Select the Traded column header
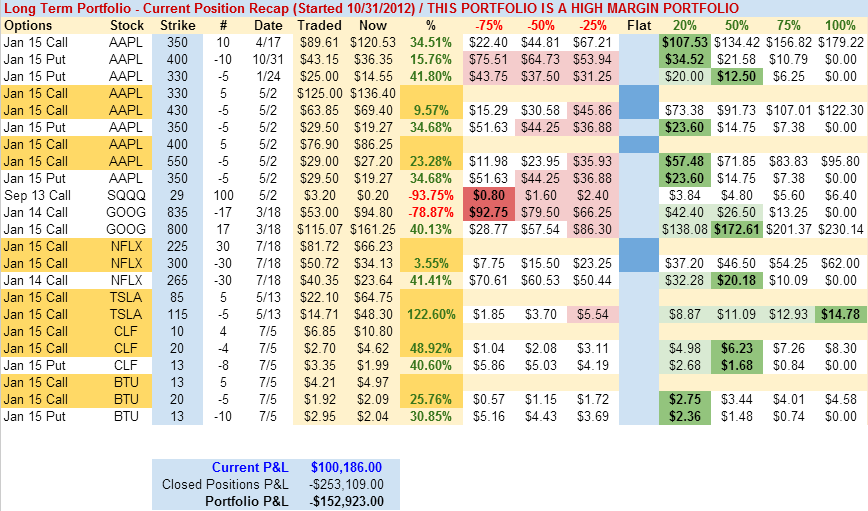The height and width of the screenshot is (511, 868). click(x=316, y=24)
